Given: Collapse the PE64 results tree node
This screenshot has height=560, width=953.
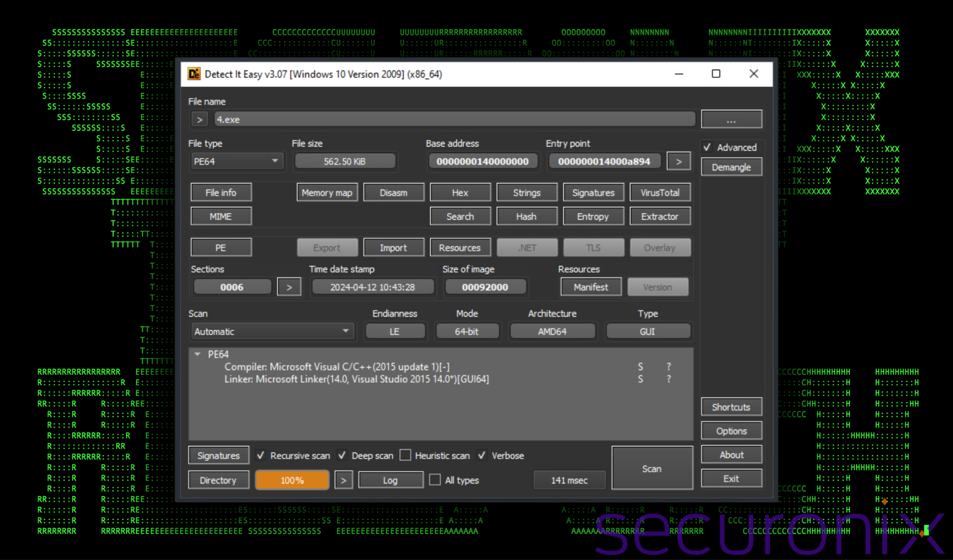Looking at the screenshot, I should tap(197, 354).
